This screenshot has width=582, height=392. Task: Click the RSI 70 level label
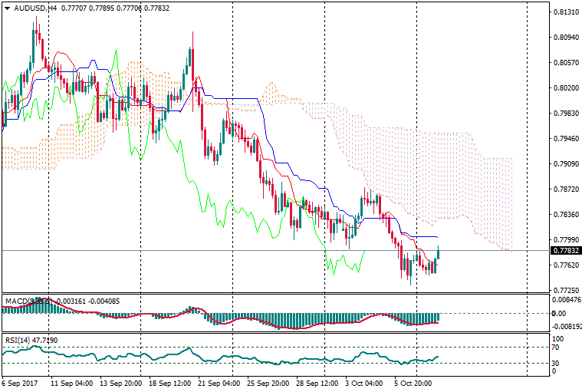point(557,348)
